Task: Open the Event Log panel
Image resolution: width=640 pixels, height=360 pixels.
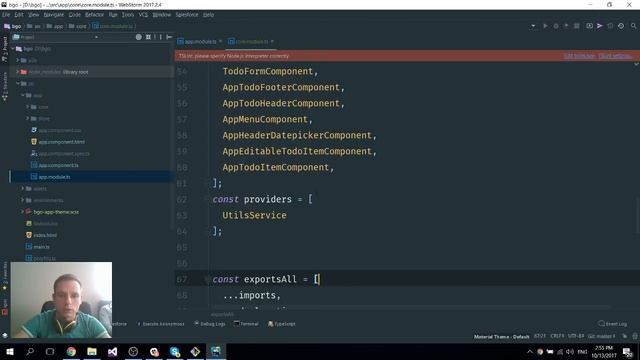Action: [613, 324]
